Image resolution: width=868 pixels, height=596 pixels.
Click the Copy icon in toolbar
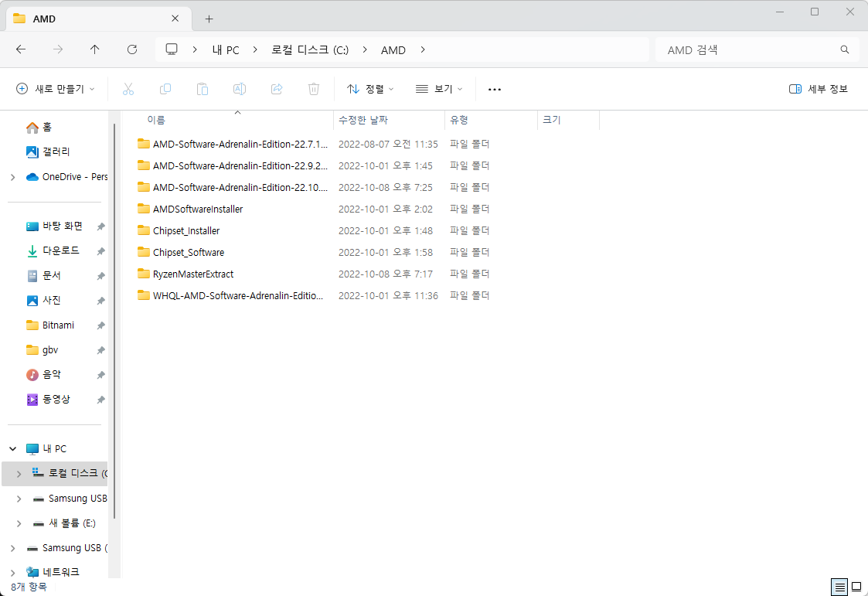click(165, 89)
